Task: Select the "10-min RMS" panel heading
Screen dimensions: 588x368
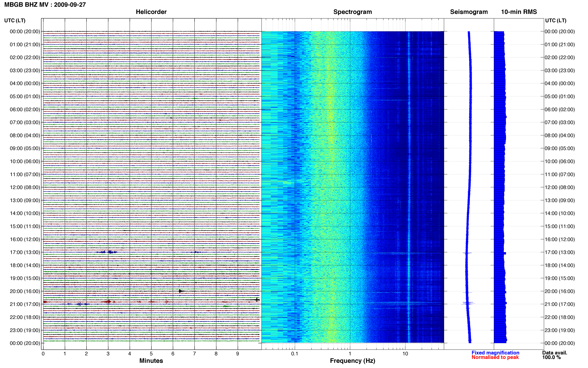Action: (519, 12)
